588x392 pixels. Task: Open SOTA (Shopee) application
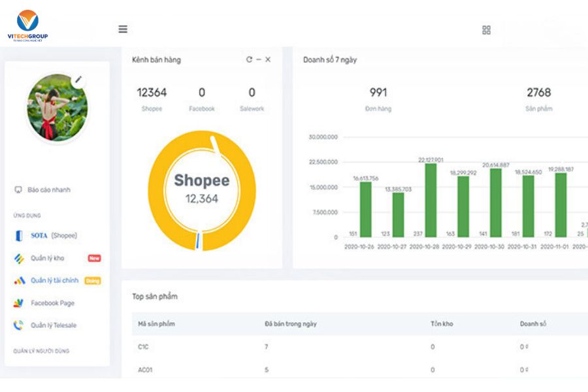tap(54, 236)
